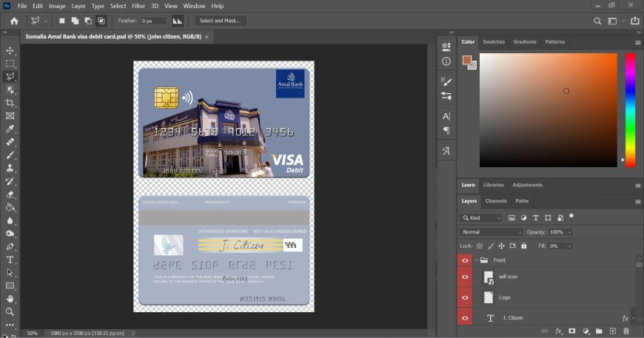The width and height of the screenshot is (644, 338).
Task: Click the Feather input field
Action: tap(153, 21)
